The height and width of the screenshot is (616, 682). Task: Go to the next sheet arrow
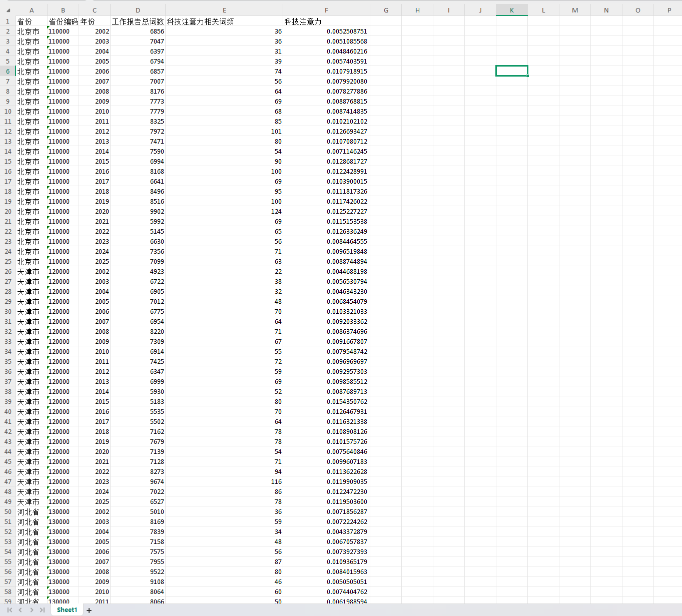(32, 610)
